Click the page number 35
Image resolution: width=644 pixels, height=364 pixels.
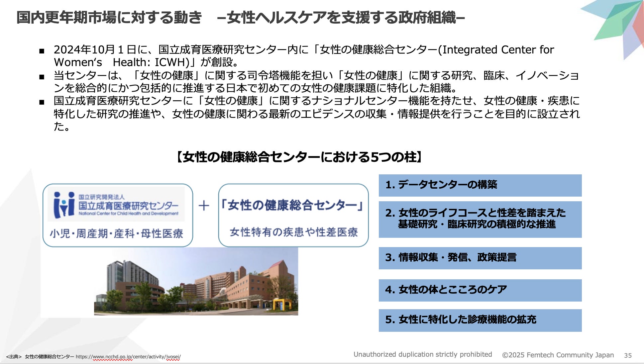click(627, 355)
